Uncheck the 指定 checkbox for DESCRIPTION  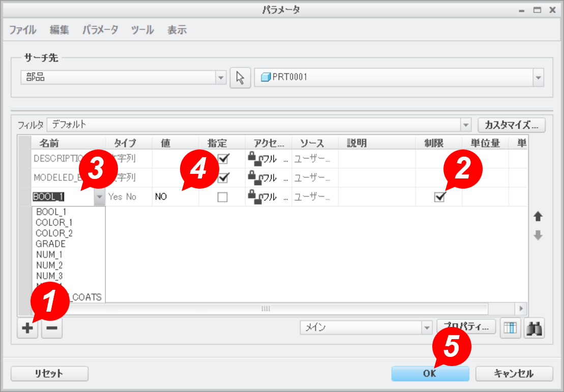[x=222, y=159]
